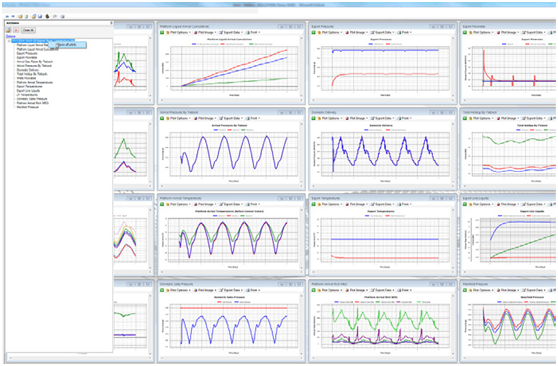558x366 pixels.
Task: Select 'Arrival Pressures By Tieback' tree item
Action: click(x=34, y=66)
